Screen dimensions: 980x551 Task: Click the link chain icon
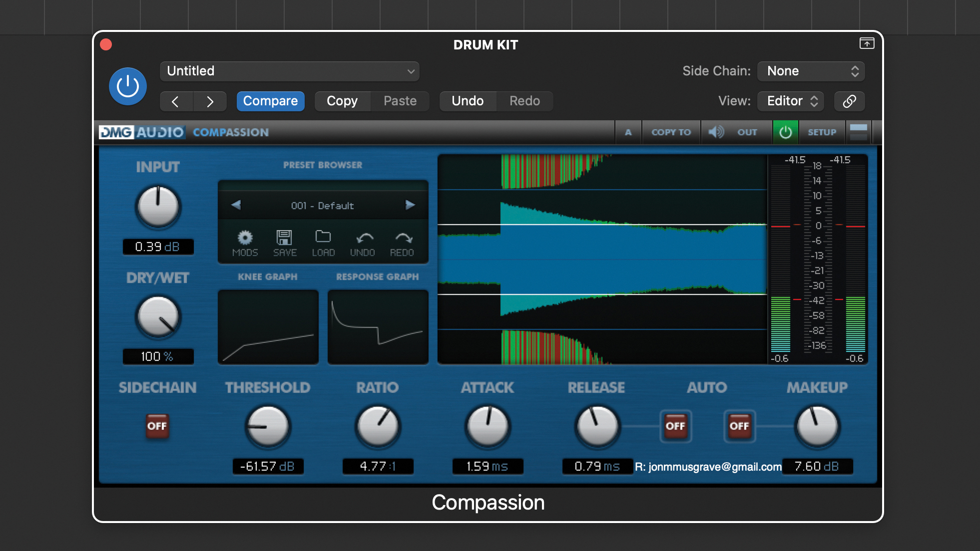pos(849,101)
